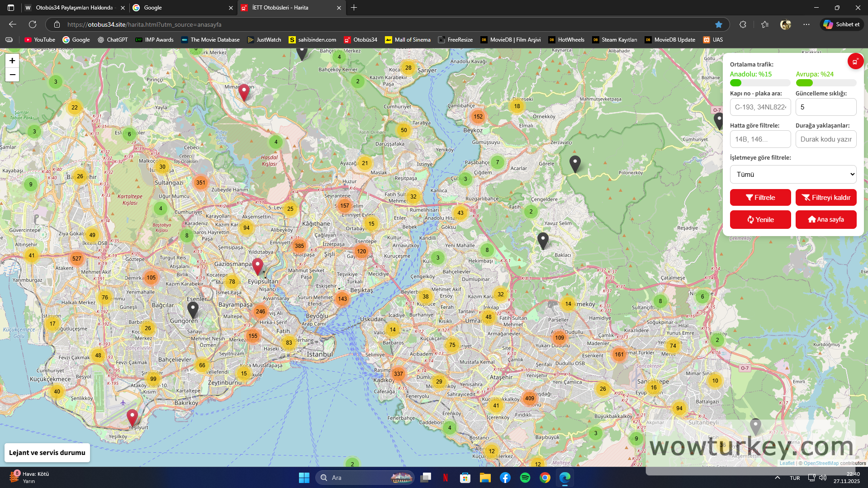Viewport: 868px width, 488px height.
Task: Click the Kapı no - plaka input field
Action: click(x=760, y=107)
